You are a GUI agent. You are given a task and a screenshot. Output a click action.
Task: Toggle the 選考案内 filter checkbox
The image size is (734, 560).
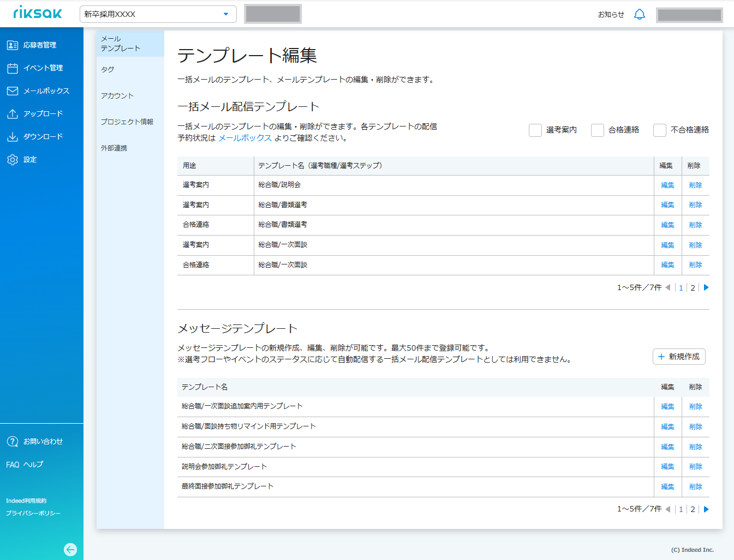point(535,130)
